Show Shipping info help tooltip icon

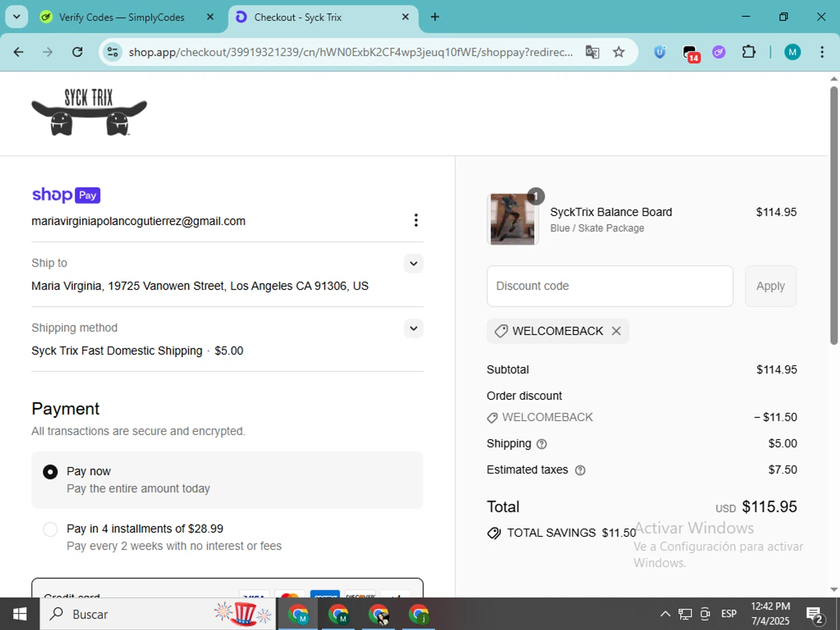pos(542,444)
